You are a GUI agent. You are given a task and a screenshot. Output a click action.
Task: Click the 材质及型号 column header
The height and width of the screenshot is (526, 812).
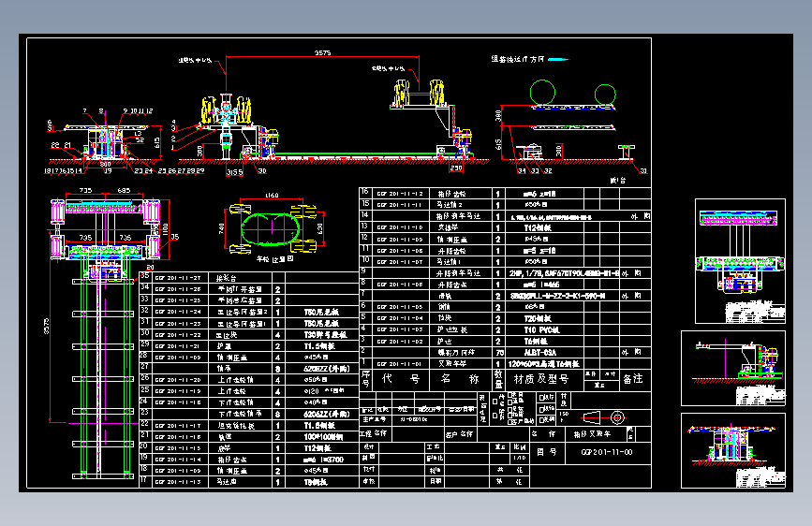pos(540,379)
